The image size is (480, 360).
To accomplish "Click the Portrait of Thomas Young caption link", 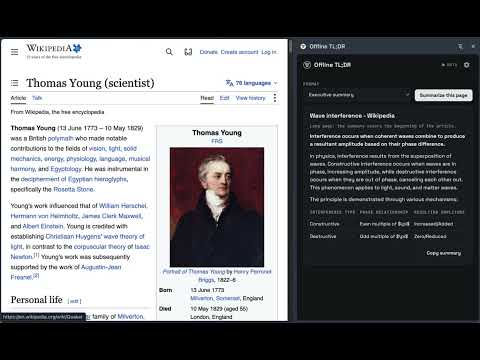I will point(194,272).
